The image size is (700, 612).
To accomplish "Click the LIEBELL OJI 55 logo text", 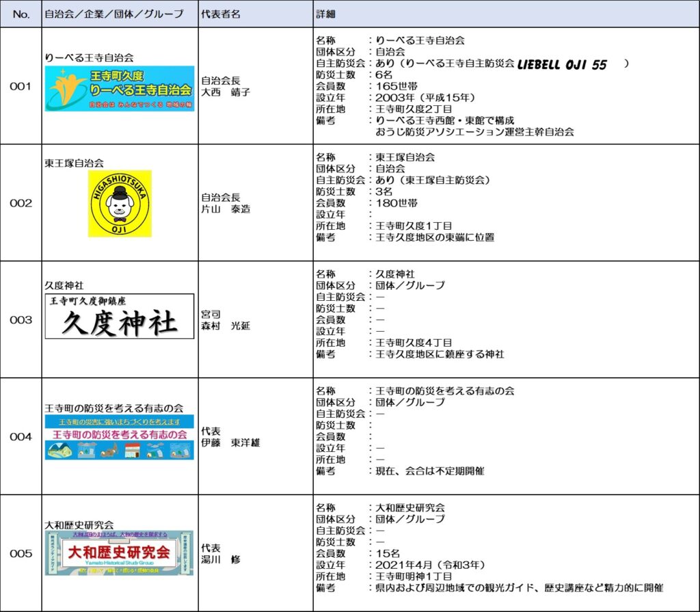I will point(561,64).
